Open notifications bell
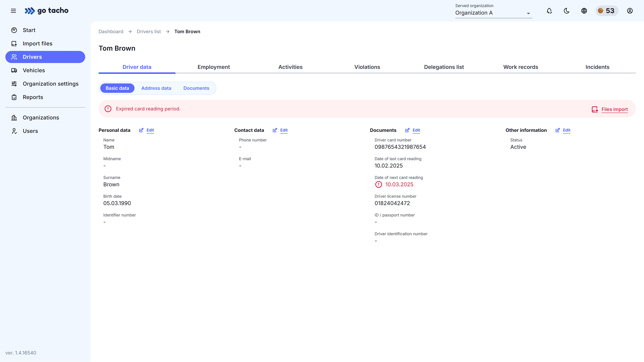Screen dimensions: 644x362 click(x=549, y=11)
